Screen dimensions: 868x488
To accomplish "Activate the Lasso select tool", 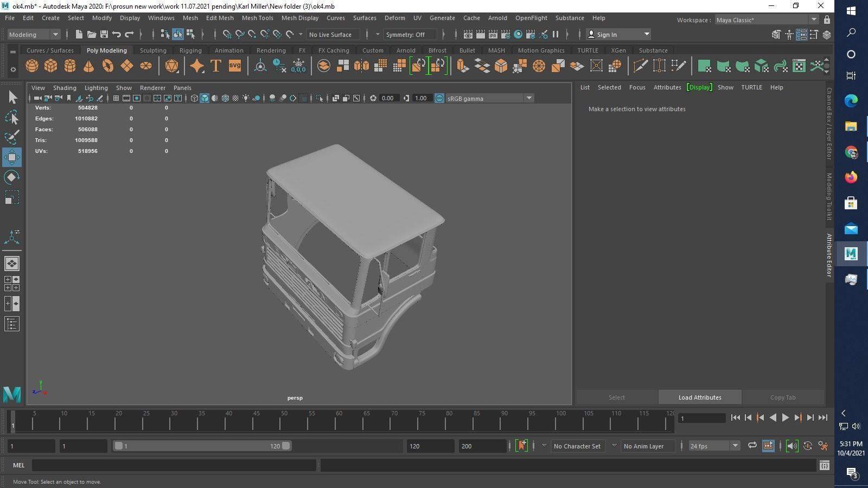I will pos(12,117).
